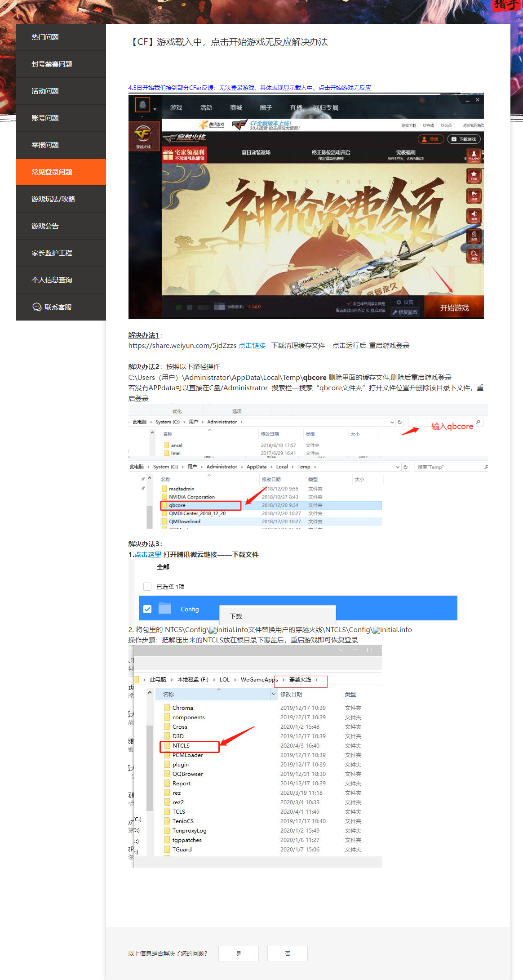The width and height of the screenshot is (523, 980).
Task: Click WeGameApps in the explorer breadcrumb
Action: coord(259,680)
